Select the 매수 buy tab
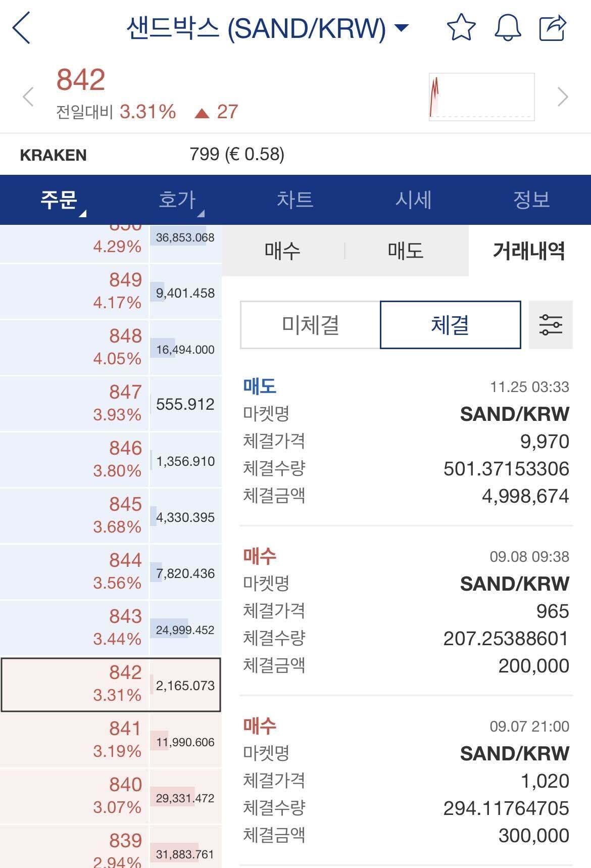Image resolution: width=591 pixels, height=868 pixels. point(282,251)
